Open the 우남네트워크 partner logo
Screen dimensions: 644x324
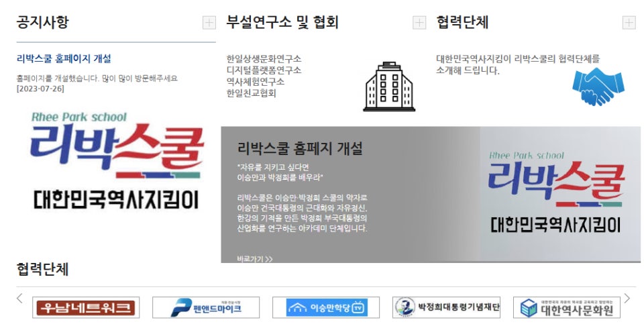coord(86,308)
